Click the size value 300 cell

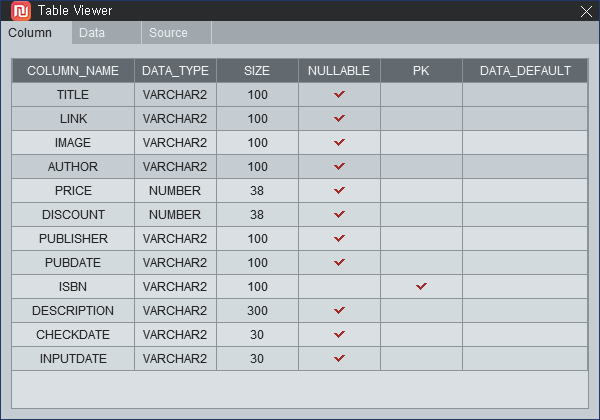pyautogui.click(x=257, y=311)
